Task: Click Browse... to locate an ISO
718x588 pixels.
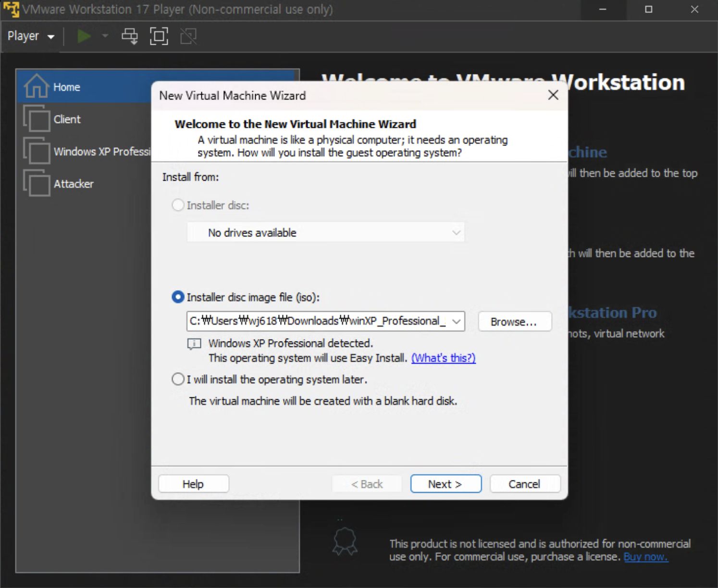Action: [515, 321]
